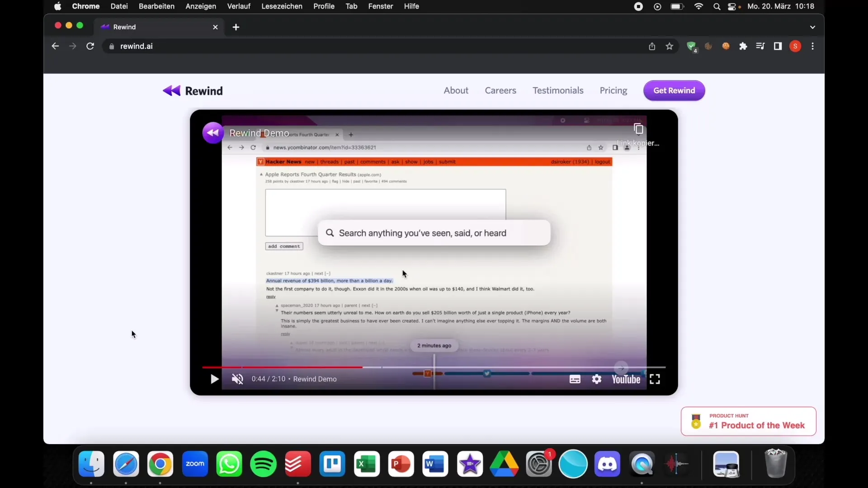Reload the rewind.ai page

(x=90, y=46)
